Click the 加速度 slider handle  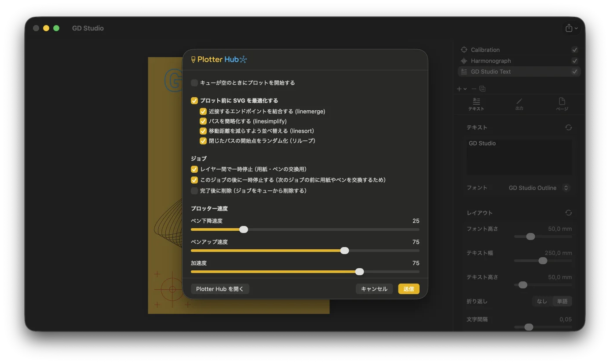point(360,272)
